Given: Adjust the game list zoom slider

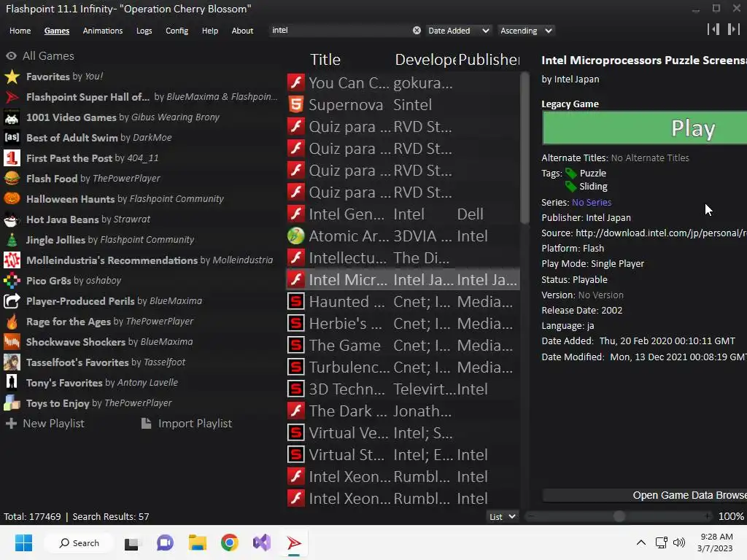Looking at the screenshot, I should point(619,516).
